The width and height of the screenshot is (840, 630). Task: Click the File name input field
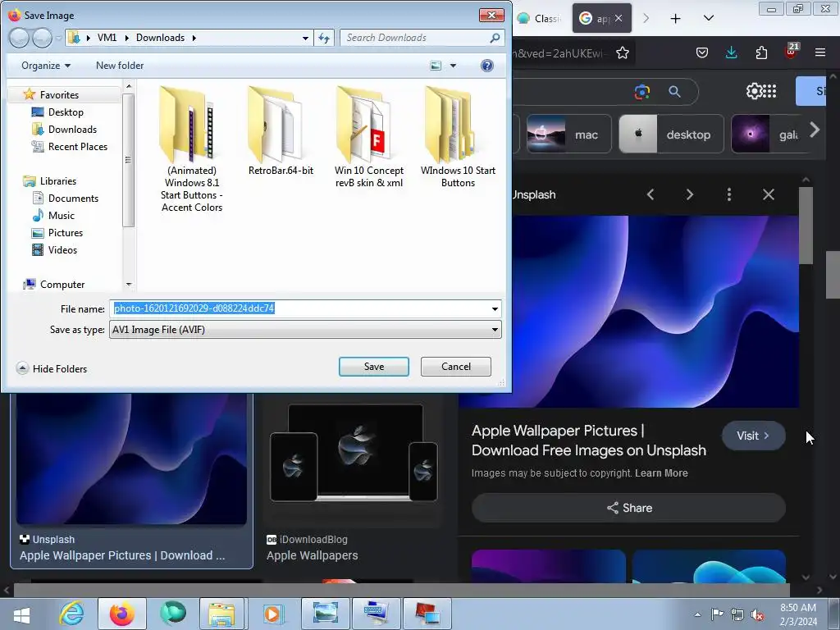[300, 308]
